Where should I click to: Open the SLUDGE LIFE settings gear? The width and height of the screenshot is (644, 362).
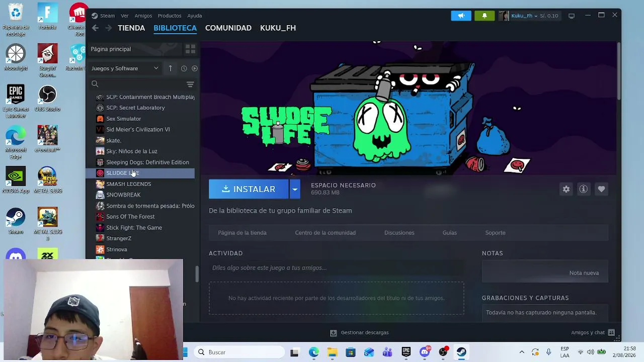pos(566,189)
